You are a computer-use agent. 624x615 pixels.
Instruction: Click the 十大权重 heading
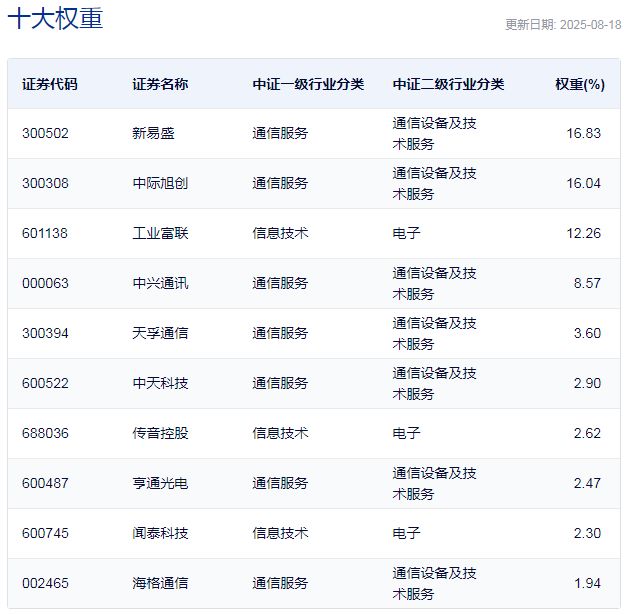point(55,19)
